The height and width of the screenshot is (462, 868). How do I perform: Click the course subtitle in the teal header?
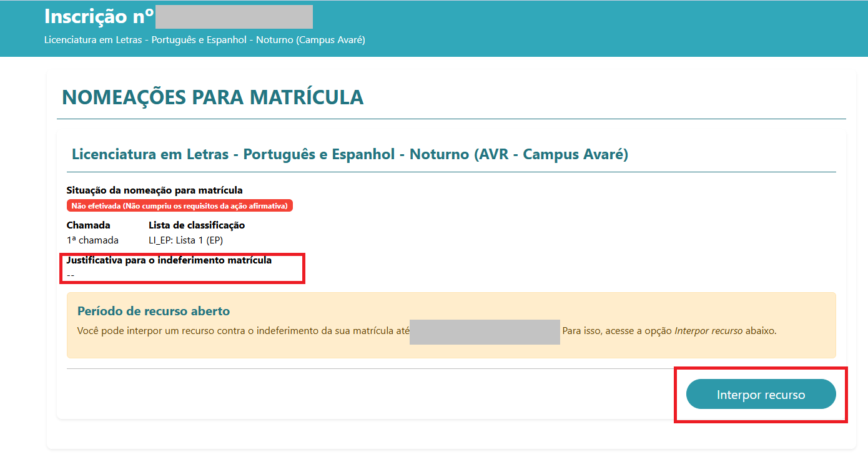pyautogui.click(x=204, y=40)
